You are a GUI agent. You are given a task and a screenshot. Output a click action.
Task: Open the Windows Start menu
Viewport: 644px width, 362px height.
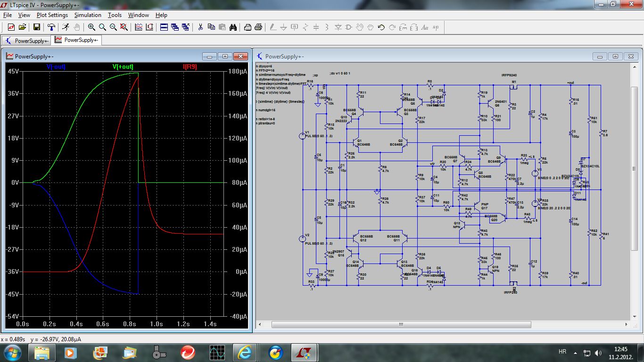tap(12, 352)
